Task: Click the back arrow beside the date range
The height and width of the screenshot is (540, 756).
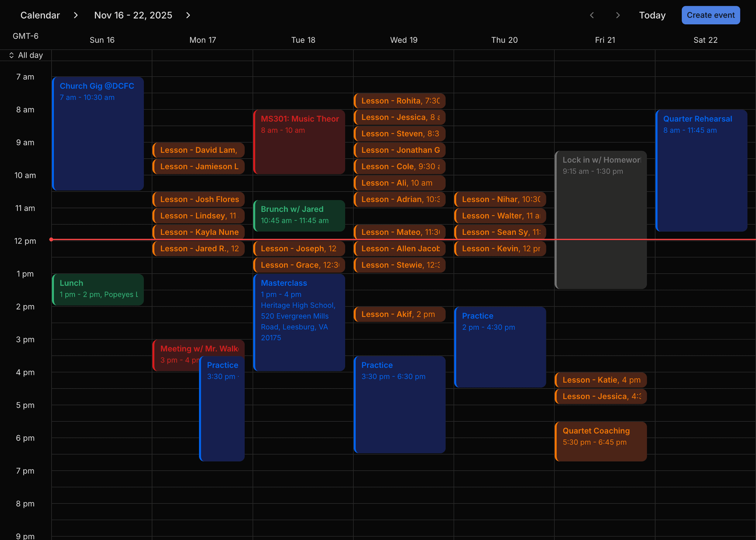Action: pyautogui.click(x=592, y=15)
